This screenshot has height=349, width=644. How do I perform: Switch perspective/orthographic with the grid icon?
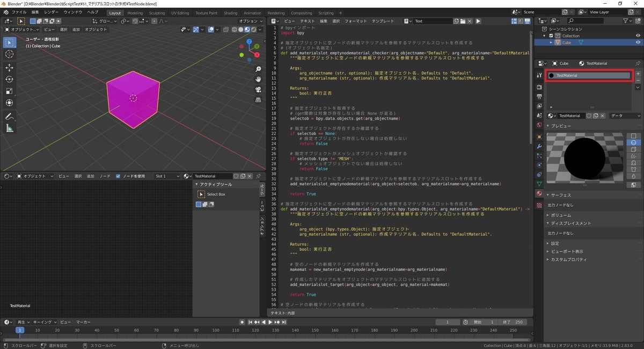point(258,100)
